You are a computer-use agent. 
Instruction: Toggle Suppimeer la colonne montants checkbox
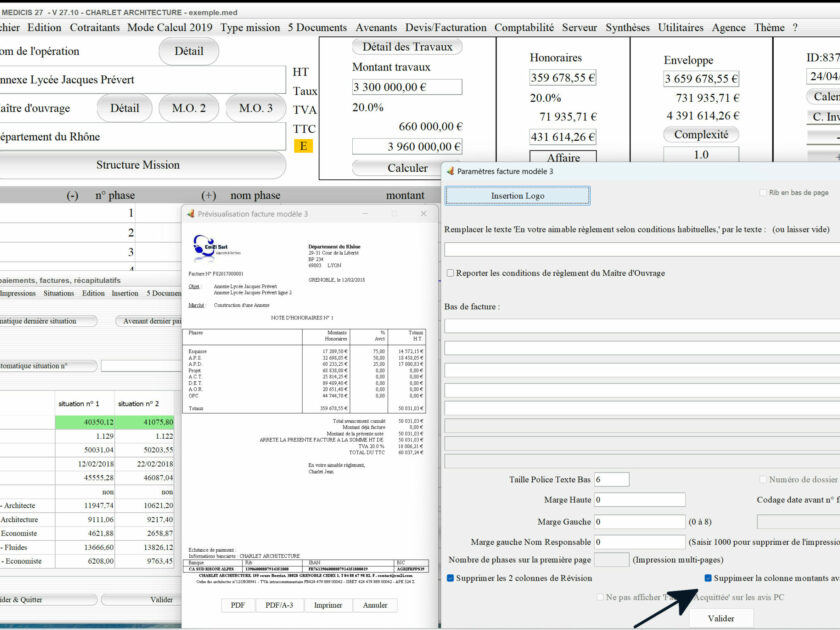point(708,578)
